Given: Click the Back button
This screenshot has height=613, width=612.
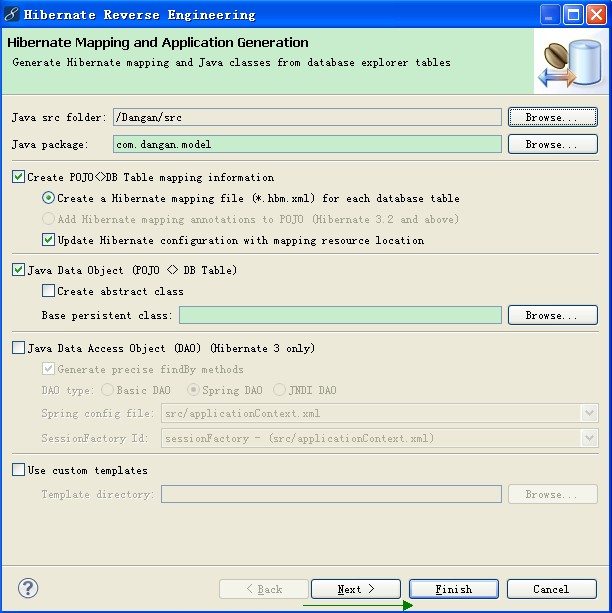Looking at the screenshot, I should [264, 589].
